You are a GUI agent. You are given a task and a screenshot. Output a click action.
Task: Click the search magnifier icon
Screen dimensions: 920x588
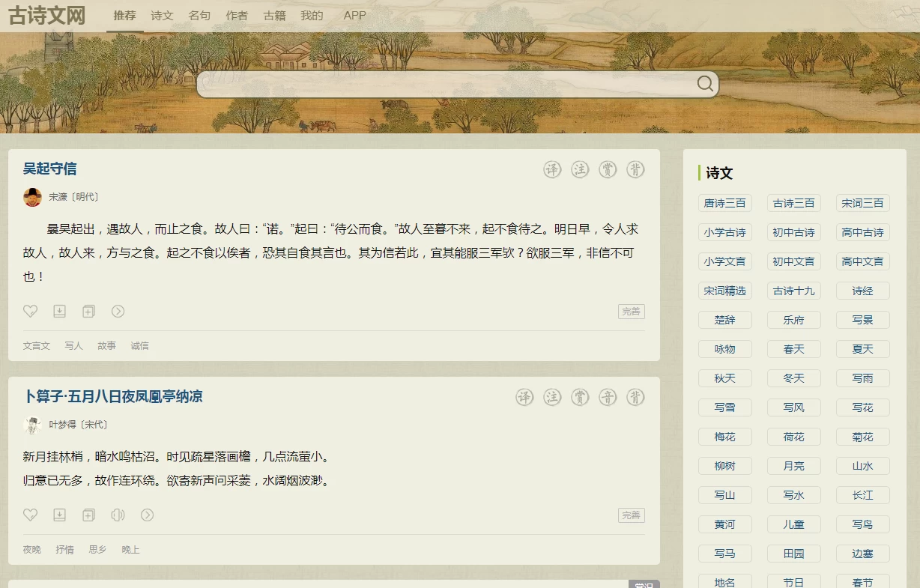point(704,84)
